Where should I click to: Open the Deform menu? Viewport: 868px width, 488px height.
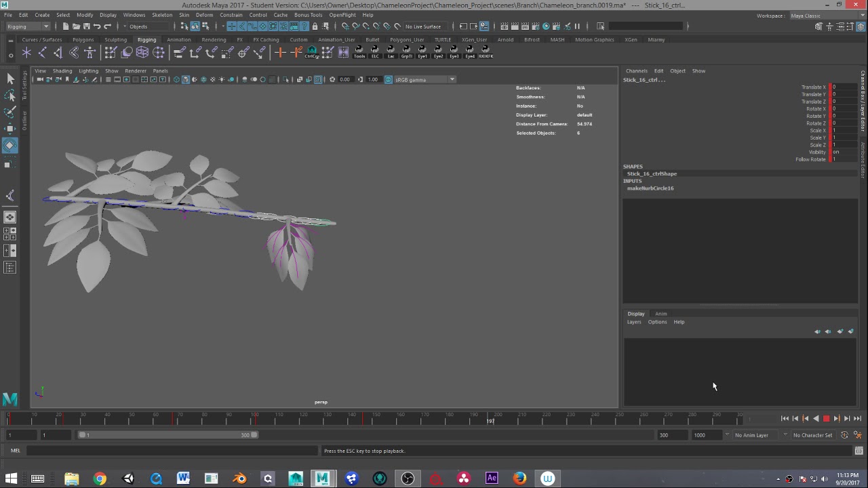(204, 15)
